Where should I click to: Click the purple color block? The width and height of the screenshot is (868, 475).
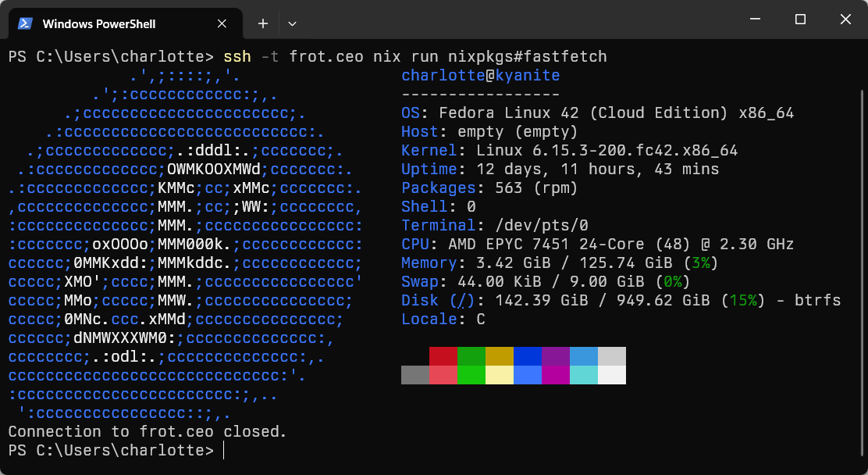[x=555, y=356]
